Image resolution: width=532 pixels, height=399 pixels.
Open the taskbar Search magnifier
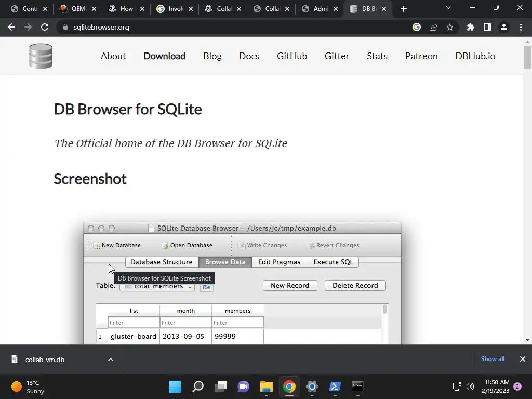tap(198, 387)
